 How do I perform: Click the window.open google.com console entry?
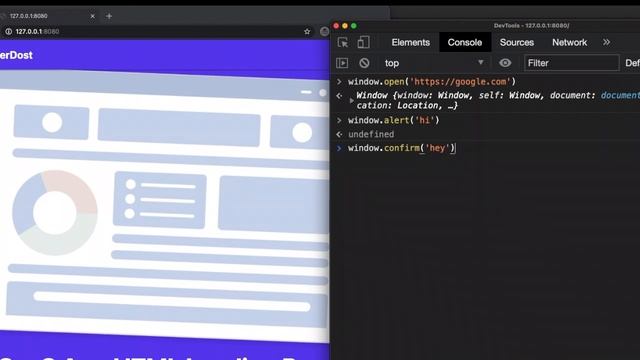[432, 82]
